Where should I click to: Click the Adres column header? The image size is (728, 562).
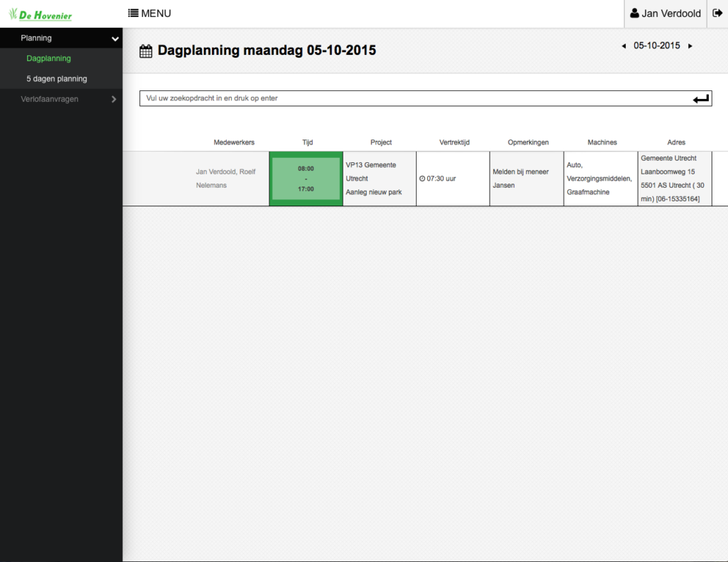(676, 142)
